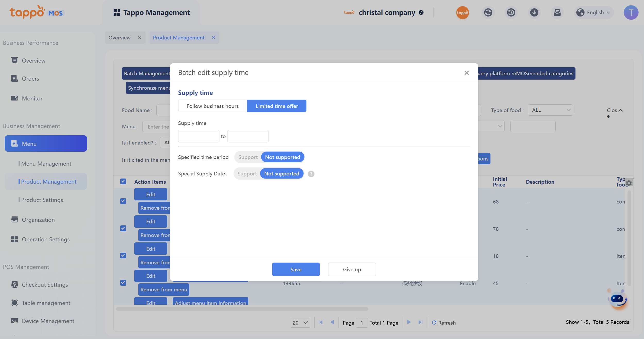
Task: Open the English language dropdown
Action: tap(594, 13)
